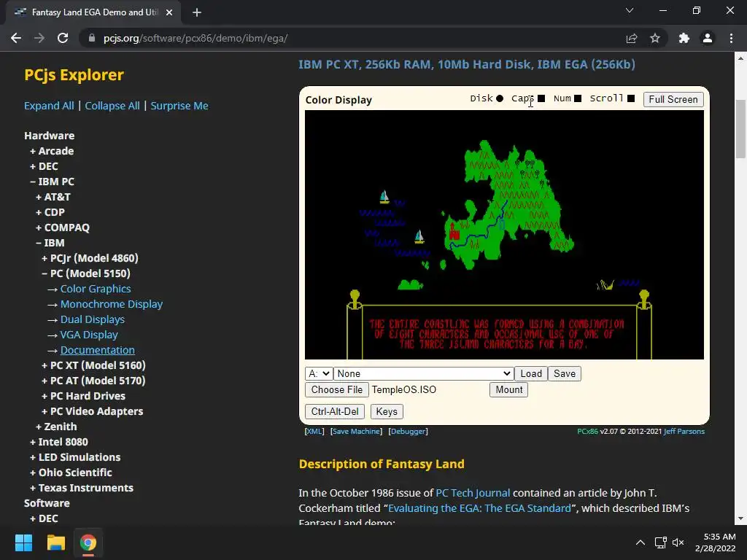Click Chrome icon in the taskbar
The width and height of the screenshot is (747, 560).
click(88, 542)
